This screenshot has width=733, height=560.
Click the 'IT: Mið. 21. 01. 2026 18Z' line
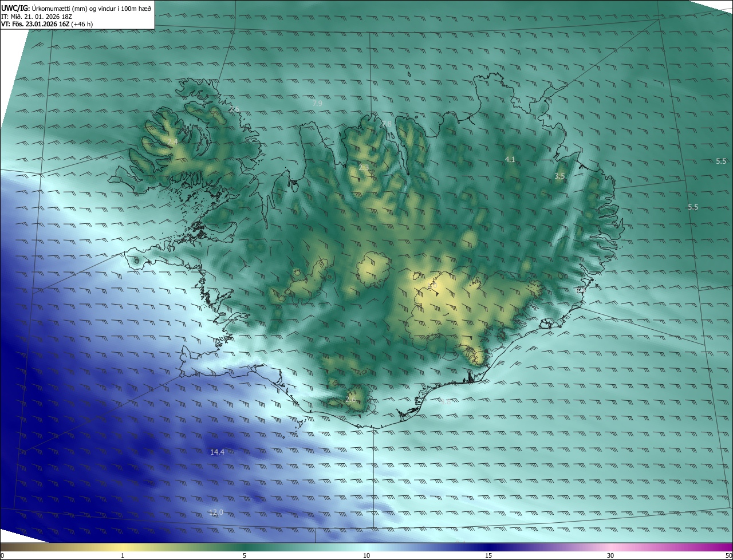[37, 16]
